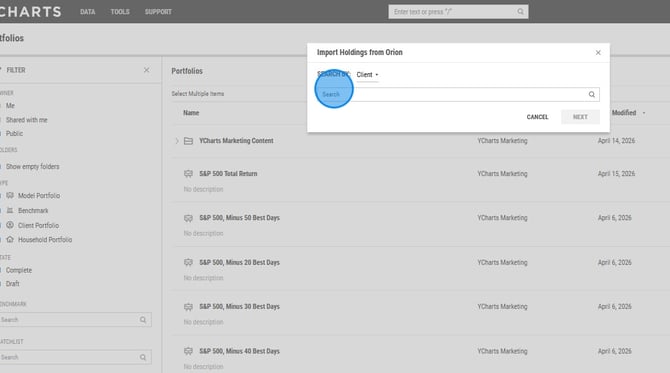
Task: Click the Watchlist filter magnifier icon
Action: pyautogui.click(x=143, y=357)
